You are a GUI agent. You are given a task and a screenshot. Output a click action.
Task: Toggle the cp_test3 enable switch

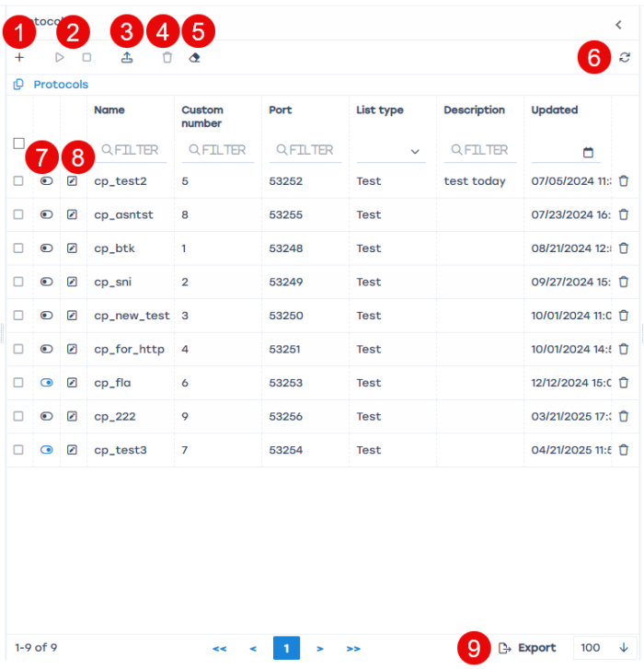click(47, 450)
